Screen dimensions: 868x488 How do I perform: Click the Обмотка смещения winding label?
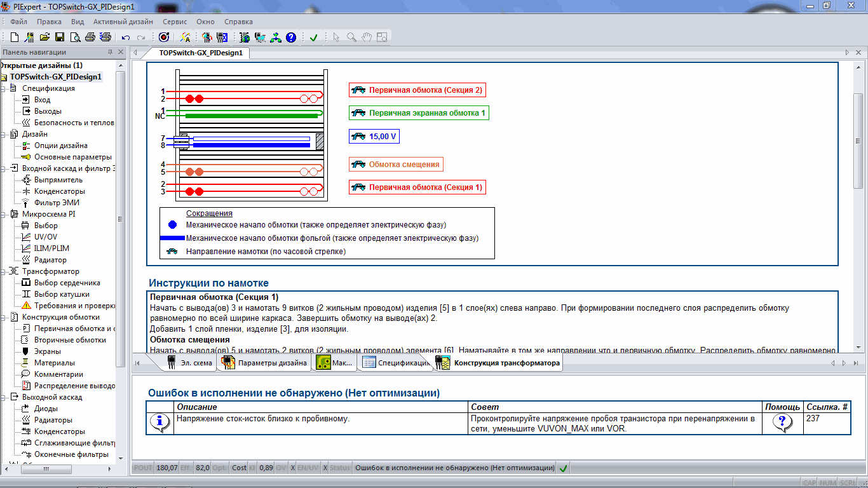point(396,165)
